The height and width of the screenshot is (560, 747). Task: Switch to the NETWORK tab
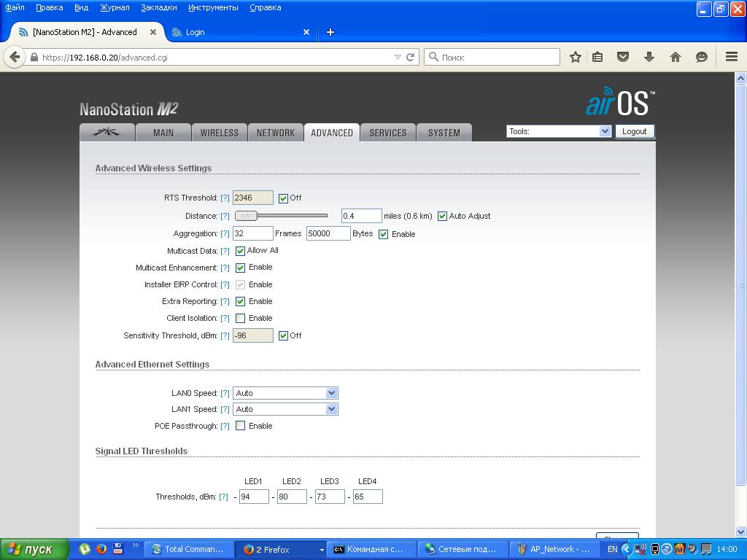tap(275, 133)
